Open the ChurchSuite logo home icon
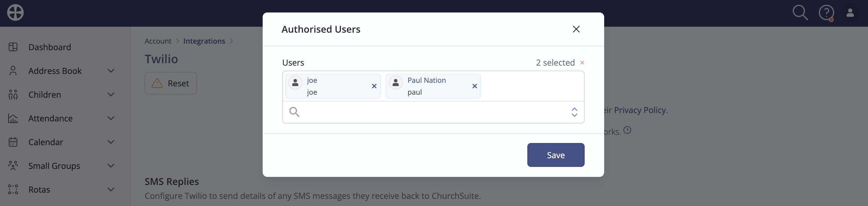This screenshot has height=206, width=868. [15, 13]
